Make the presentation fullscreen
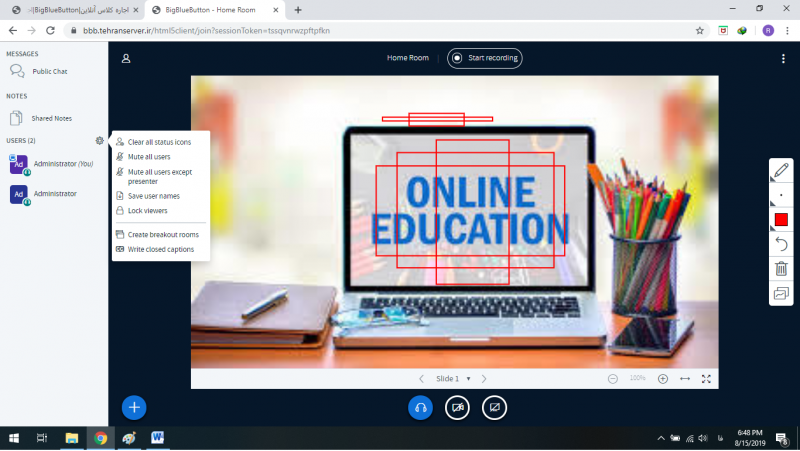 [706, 379]
